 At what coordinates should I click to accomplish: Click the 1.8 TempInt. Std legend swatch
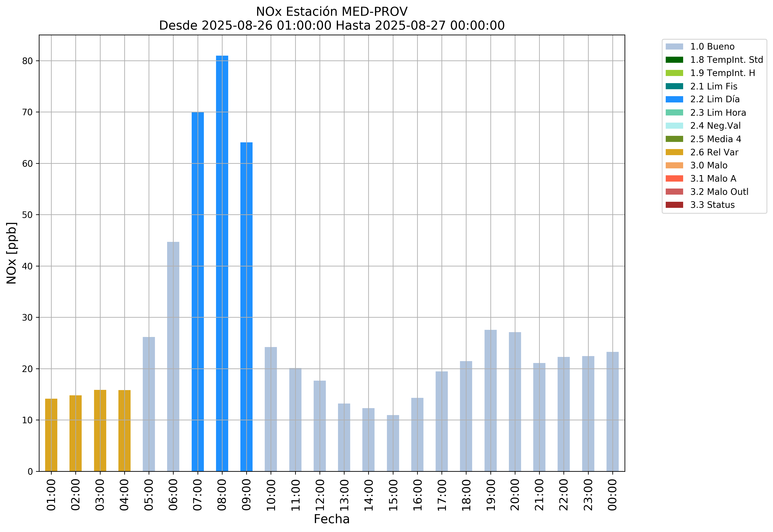[674, 60]
